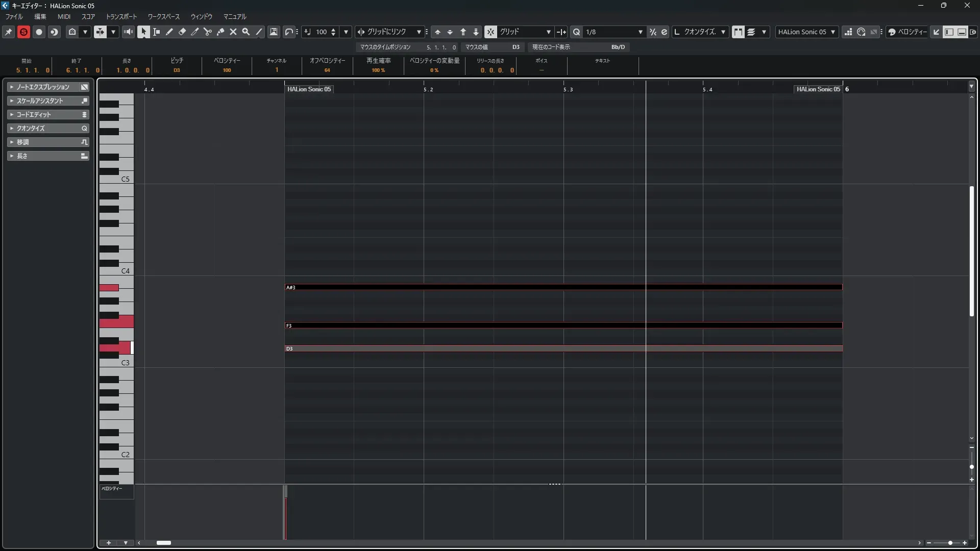Open the HALion Sonic 05 part selector
The height and width of the screenshot is (551, 980).
tap(806, 32)
